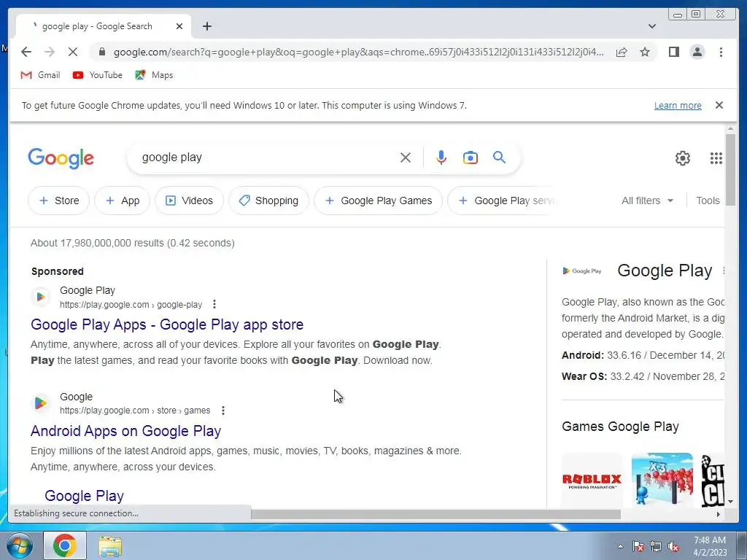Click the muted volume tray icon
Image resolution: width=747 pixels, height=560 pixels.
[x=673, y=546]
